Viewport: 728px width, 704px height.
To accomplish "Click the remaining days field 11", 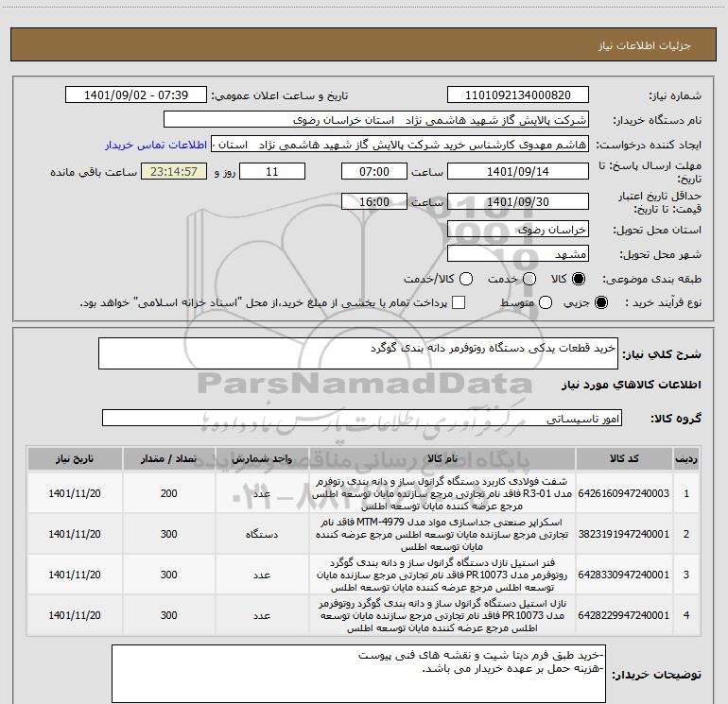I will (272, 171).
